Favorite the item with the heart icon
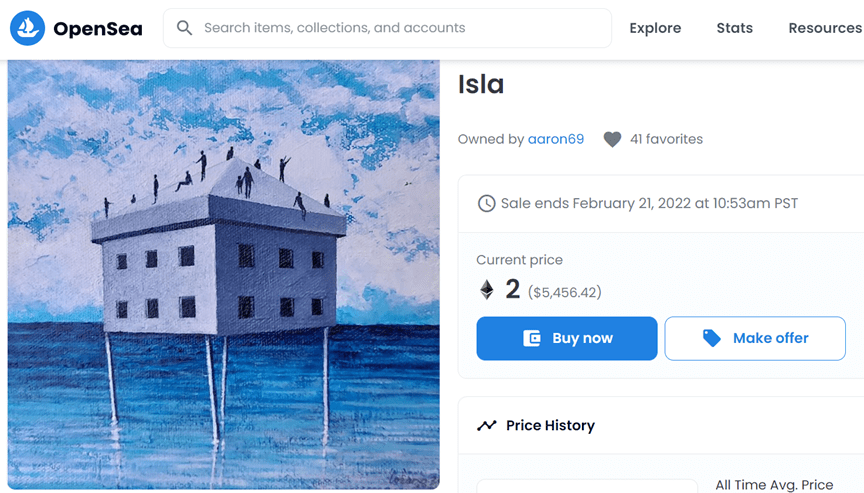The image size is (864, 493). click(612, 140)
